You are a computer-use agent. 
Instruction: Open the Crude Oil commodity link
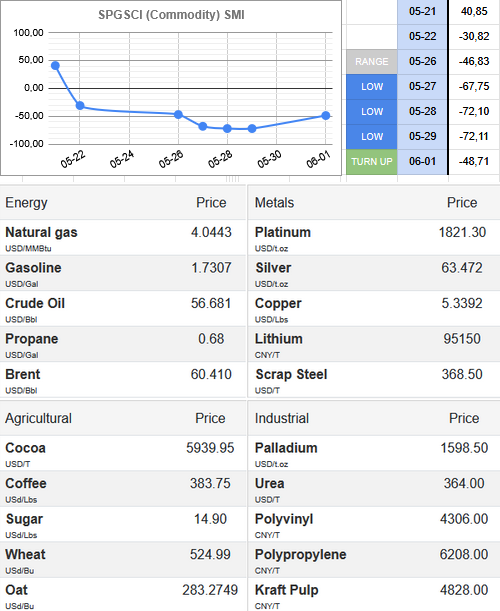tap(35, 303)
